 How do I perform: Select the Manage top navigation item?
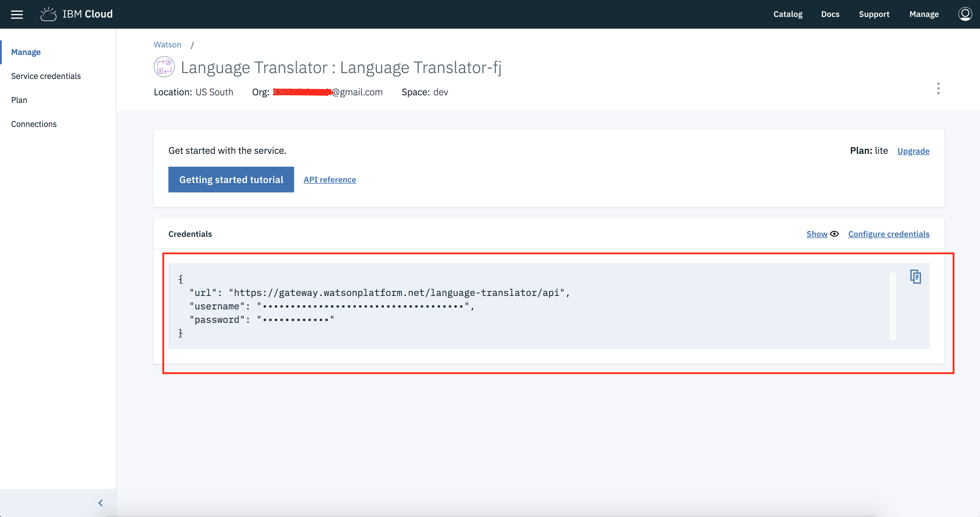pyautogui.click(x=923, y=14)
